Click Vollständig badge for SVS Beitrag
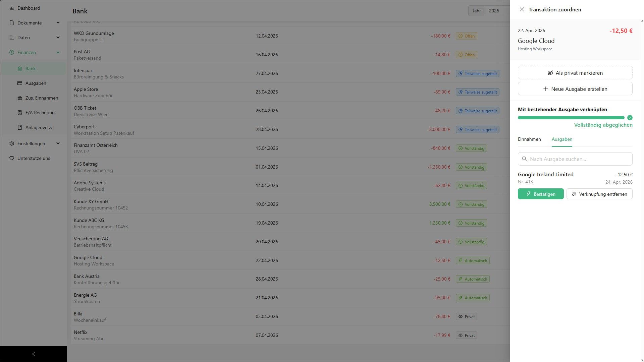The image size is (644, 362). click(471, 167)
